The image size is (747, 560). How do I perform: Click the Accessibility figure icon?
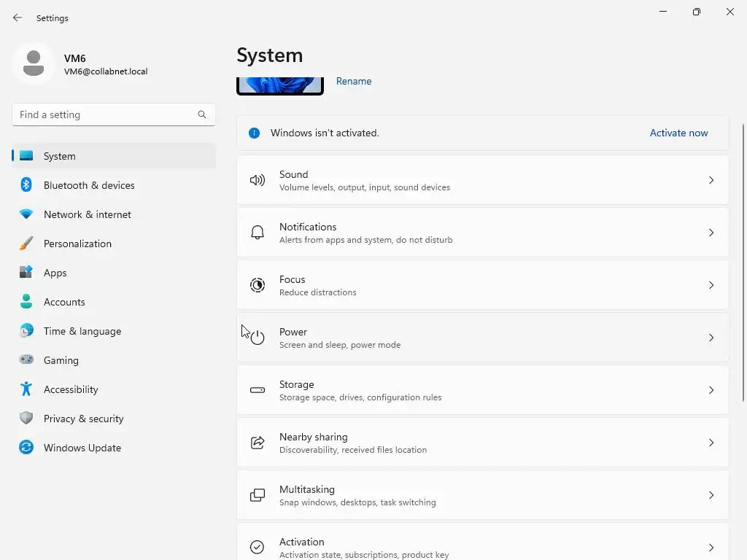coord(26,389)
